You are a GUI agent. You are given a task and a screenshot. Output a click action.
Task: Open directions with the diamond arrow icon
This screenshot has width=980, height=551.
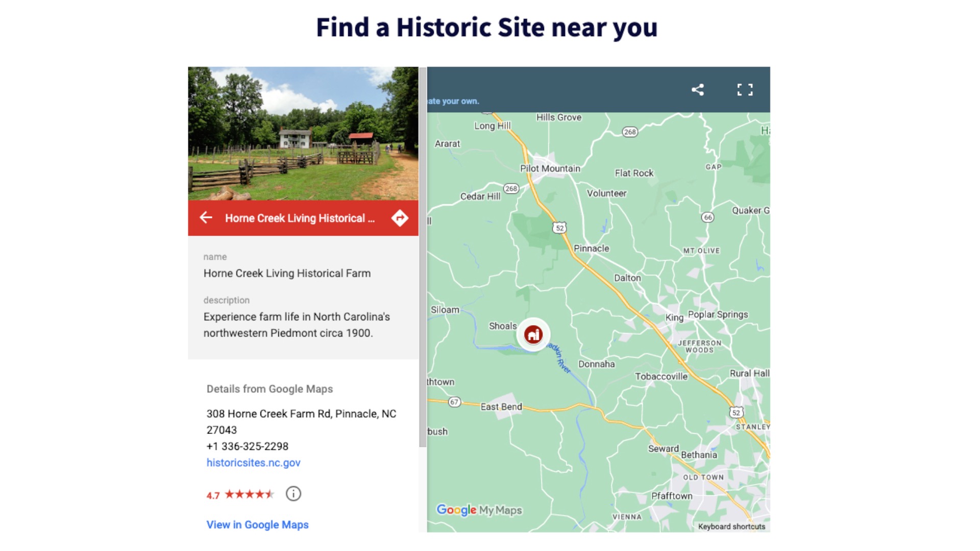[x=400, y=218]
